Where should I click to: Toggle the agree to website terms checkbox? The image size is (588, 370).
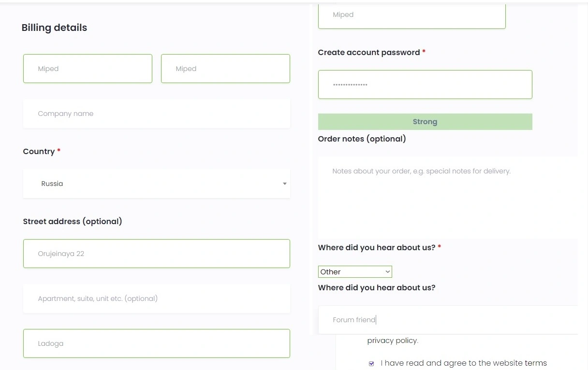coord(371,363)
